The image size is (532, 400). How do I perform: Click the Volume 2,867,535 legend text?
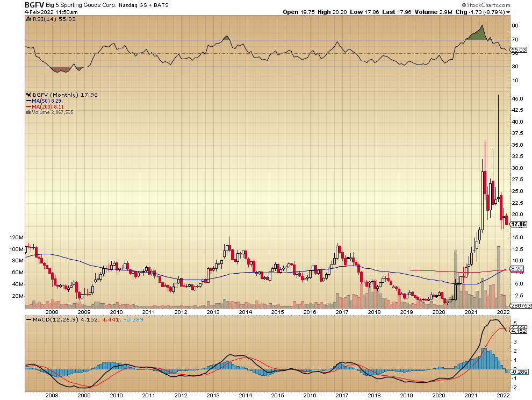53,112
